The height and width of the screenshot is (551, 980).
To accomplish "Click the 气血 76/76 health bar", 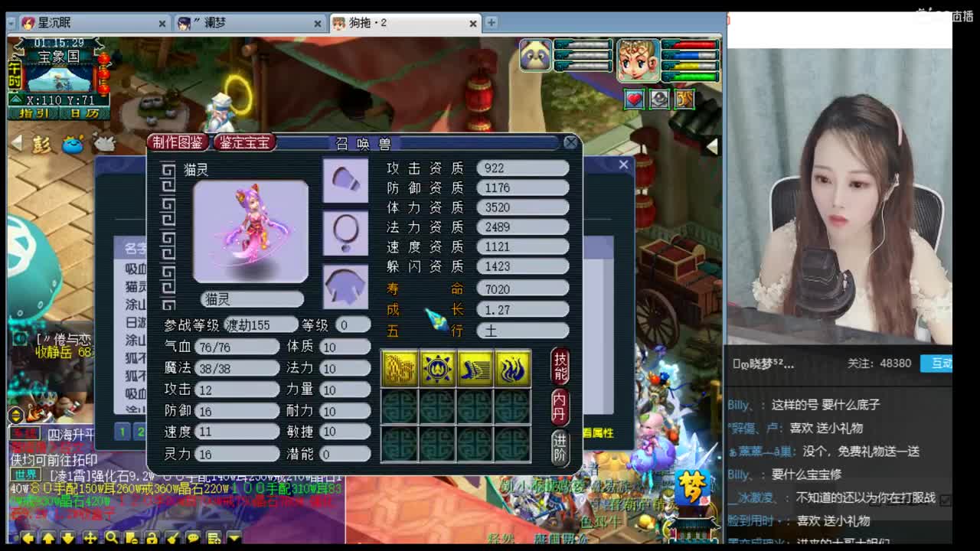I will click(x=237, y=347).
